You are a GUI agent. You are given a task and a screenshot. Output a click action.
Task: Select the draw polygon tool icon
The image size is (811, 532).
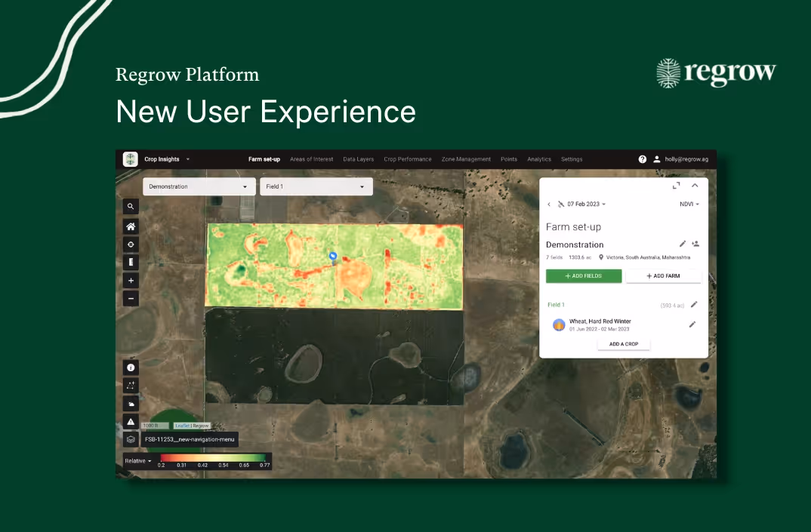tap(131, 385)
